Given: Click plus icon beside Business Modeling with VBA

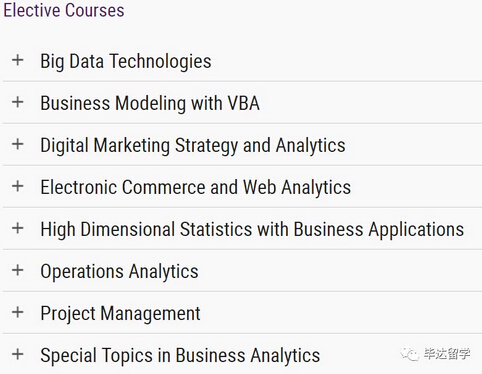Looking at the screenshot, I should 18,102.
